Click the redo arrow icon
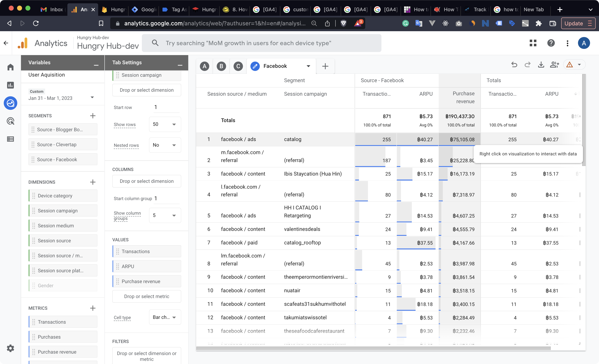599x364 pixels. point(527,65)
